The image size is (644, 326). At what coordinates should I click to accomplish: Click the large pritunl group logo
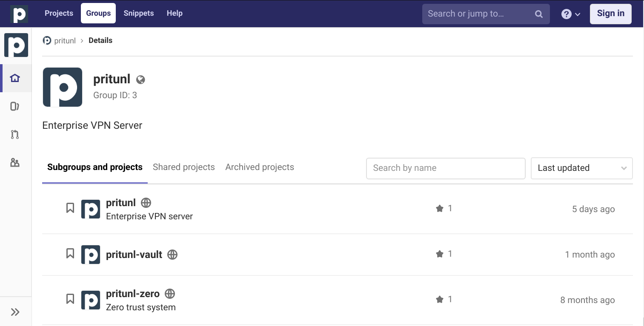63,87
